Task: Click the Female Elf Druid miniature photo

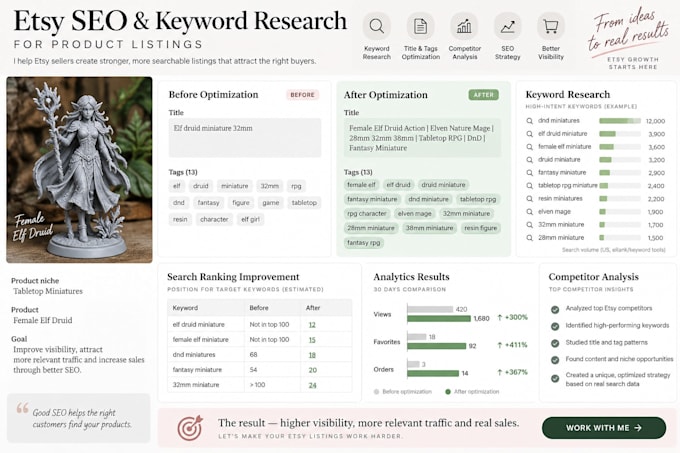Action: (x=79, y=170)
